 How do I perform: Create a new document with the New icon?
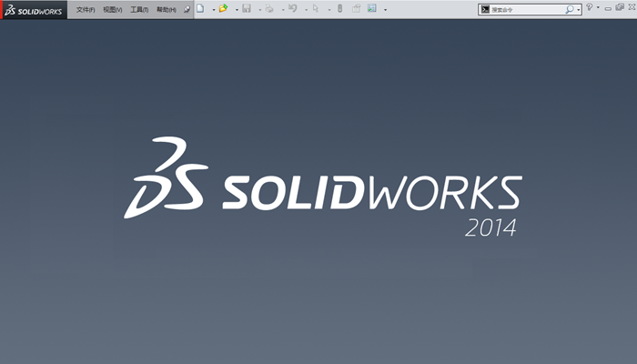point(200,8)
